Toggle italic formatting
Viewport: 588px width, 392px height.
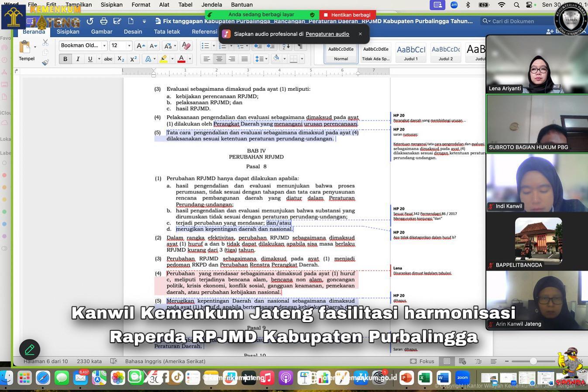click(x=78, y=59)
